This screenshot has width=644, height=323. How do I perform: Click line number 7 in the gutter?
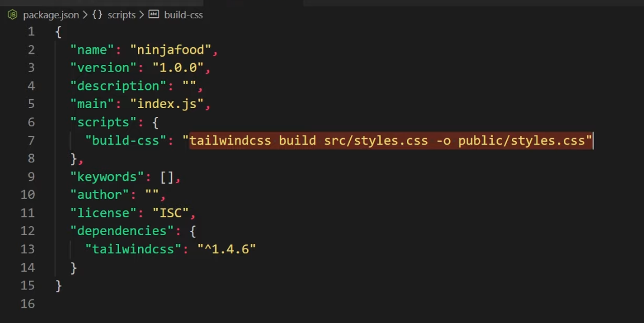[x=31, y=141]
